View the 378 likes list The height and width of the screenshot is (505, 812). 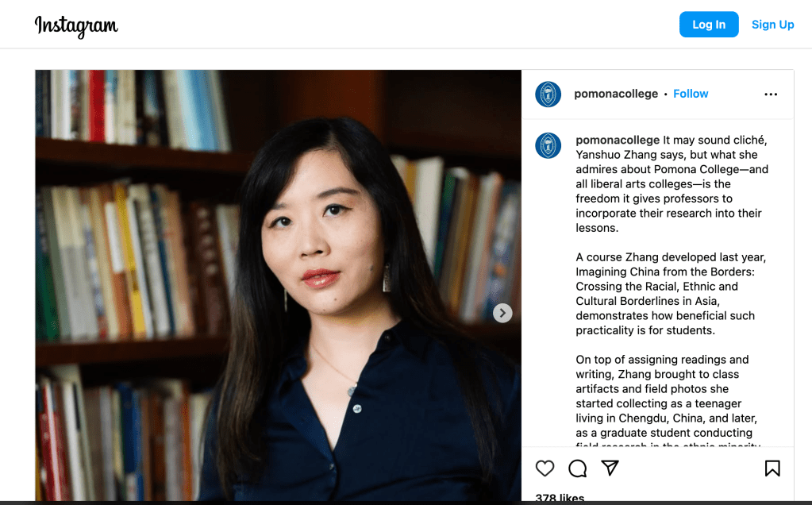pos(560,498)
